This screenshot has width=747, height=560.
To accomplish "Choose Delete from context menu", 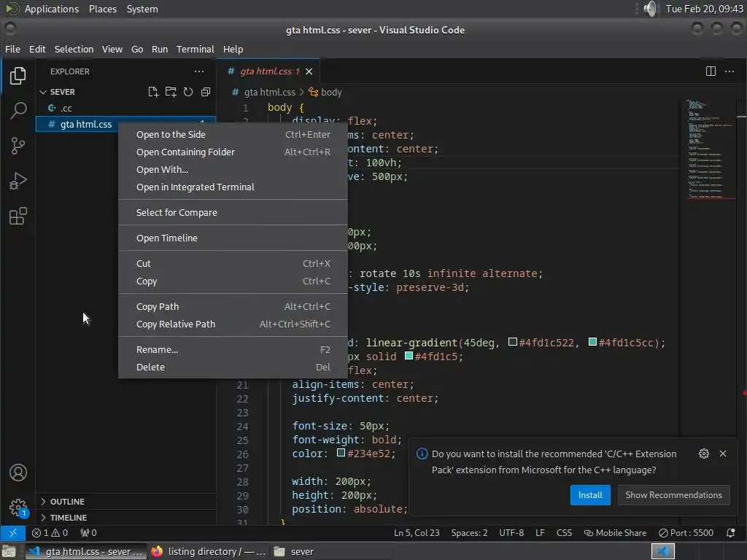I will [233, 367].
